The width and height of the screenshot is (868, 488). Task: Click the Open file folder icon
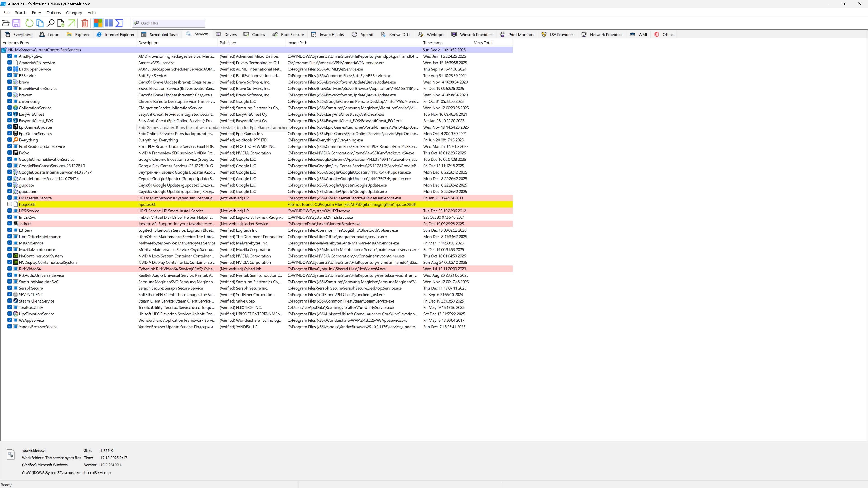point(6,23)
